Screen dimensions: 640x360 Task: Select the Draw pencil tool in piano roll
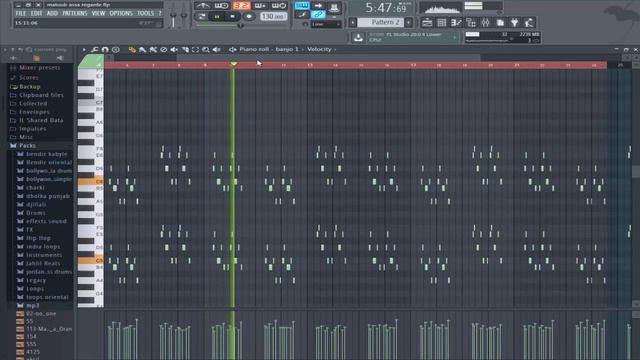[132, 49]
